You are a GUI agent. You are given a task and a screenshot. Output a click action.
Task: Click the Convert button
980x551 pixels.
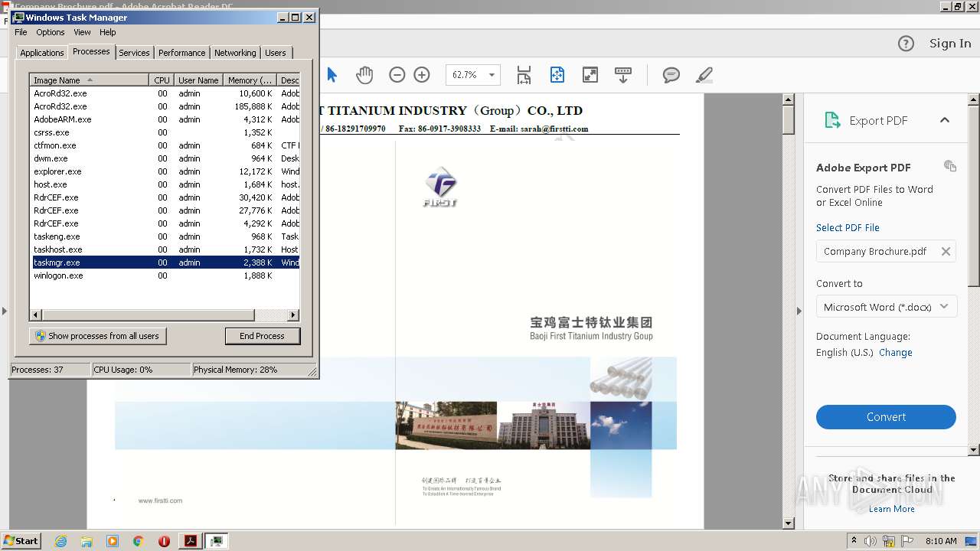tap(886, 417)
